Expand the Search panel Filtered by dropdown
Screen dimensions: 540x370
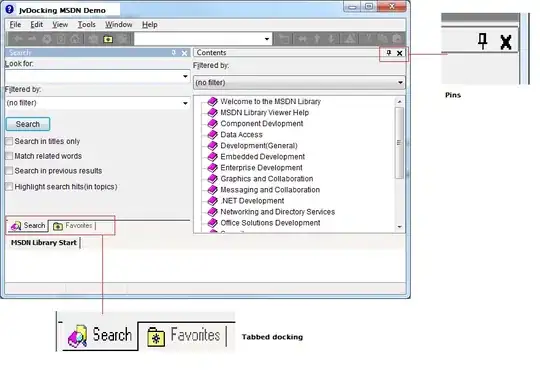[185, 103]
